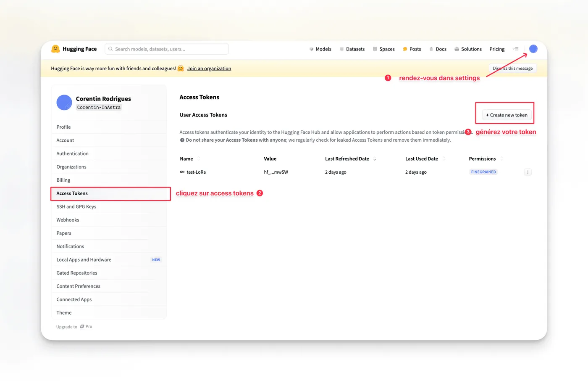Click the Datasets icon in the navbar
Screen dimensions: 588x381
click(342, 49)
